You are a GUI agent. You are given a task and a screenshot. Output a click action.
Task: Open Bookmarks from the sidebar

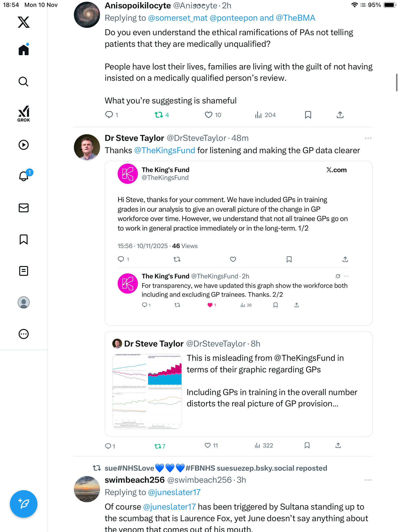coord(24,239)
